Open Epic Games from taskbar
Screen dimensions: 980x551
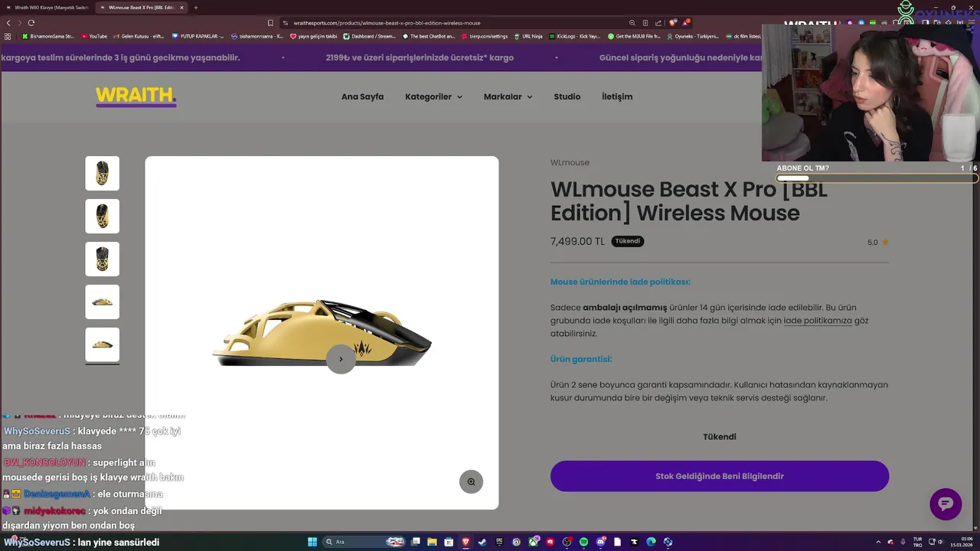click(500, 542)
